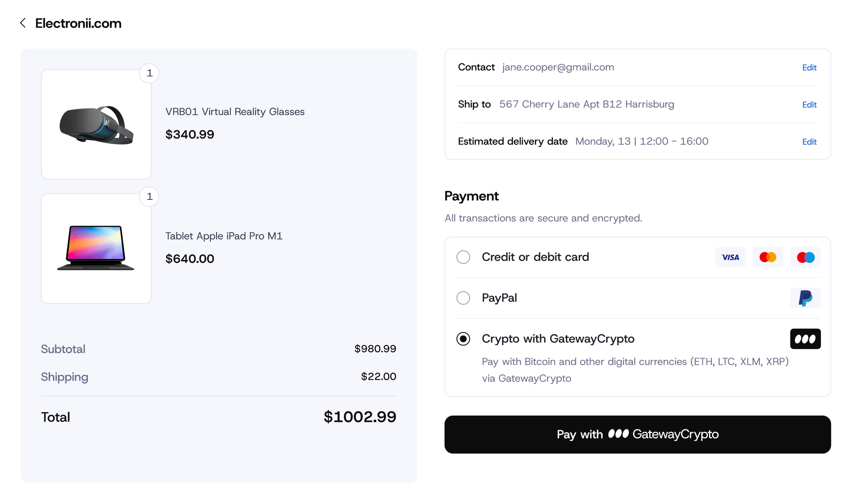Click the Tablet Apple iPad Pro M1 name
Screen dimensions: 858x504
[x=224, y=236]
